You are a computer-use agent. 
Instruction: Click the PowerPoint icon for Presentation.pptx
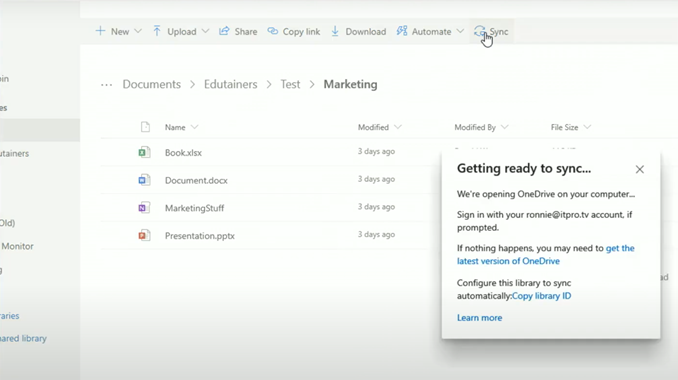coord(144,235)
